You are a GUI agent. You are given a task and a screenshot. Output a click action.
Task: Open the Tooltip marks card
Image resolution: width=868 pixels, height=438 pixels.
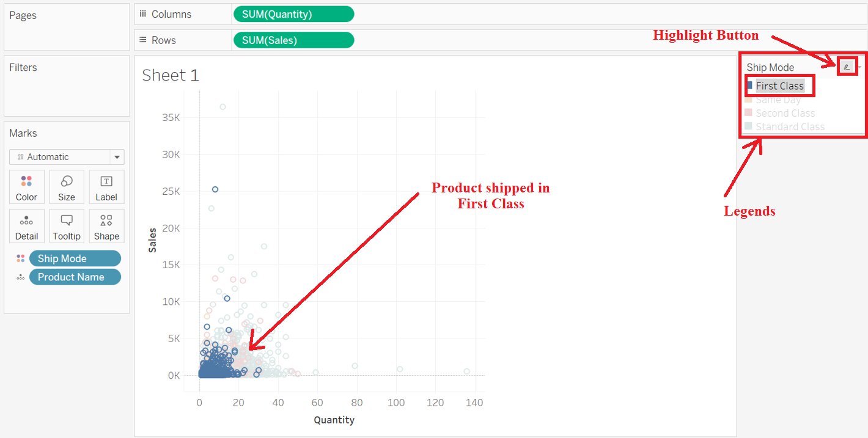pyautogui.click(x=67, y=226)
